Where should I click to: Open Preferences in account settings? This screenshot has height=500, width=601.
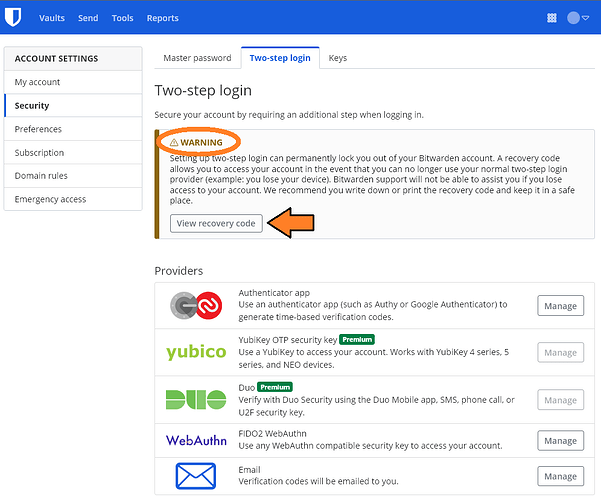point(73,129)
